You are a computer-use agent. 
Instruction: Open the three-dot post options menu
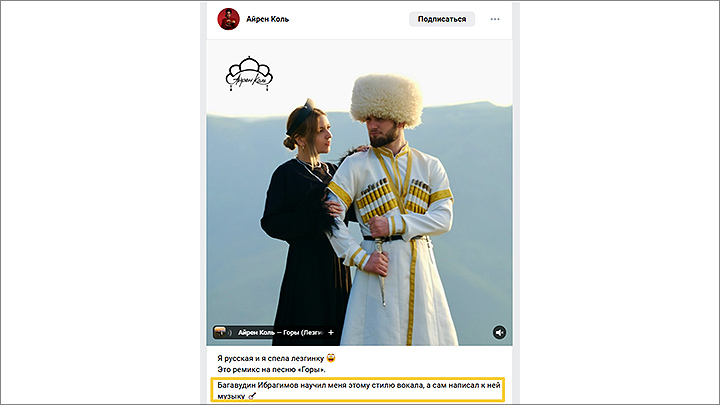click(x=495, y=19)
